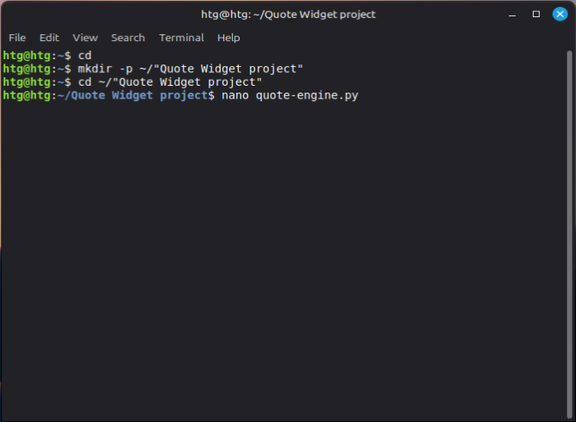
Task: Close the terminal with the blue X button
Action: point(560,14)
